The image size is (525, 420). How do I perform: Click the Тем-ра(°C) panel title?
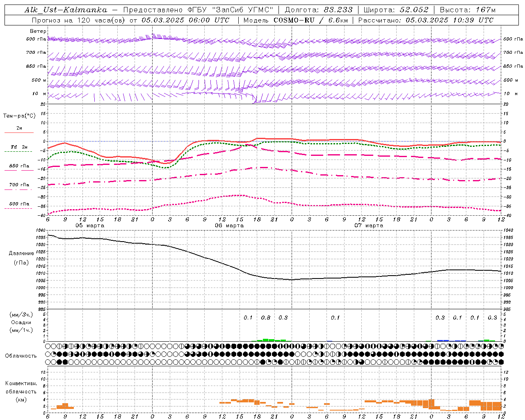(19, 116)
